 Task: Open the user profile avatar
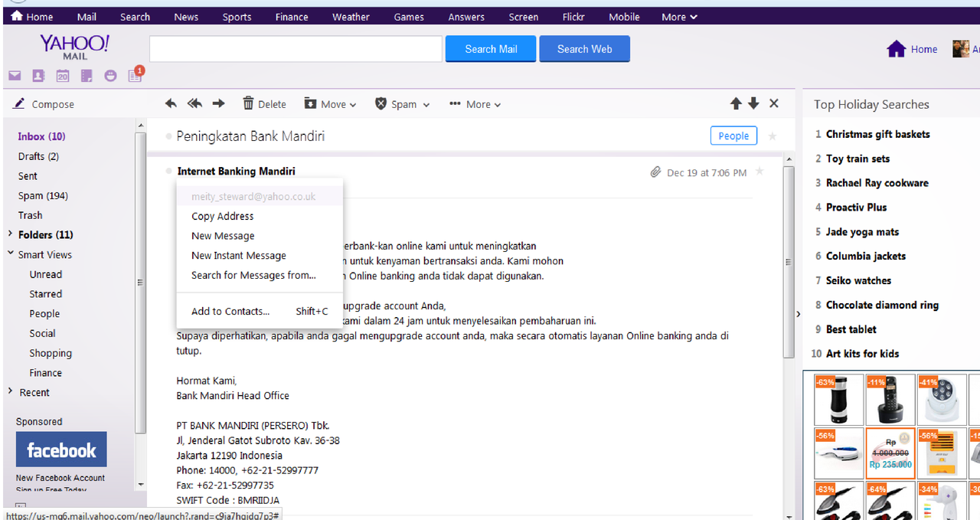click(x=961, y=49)
